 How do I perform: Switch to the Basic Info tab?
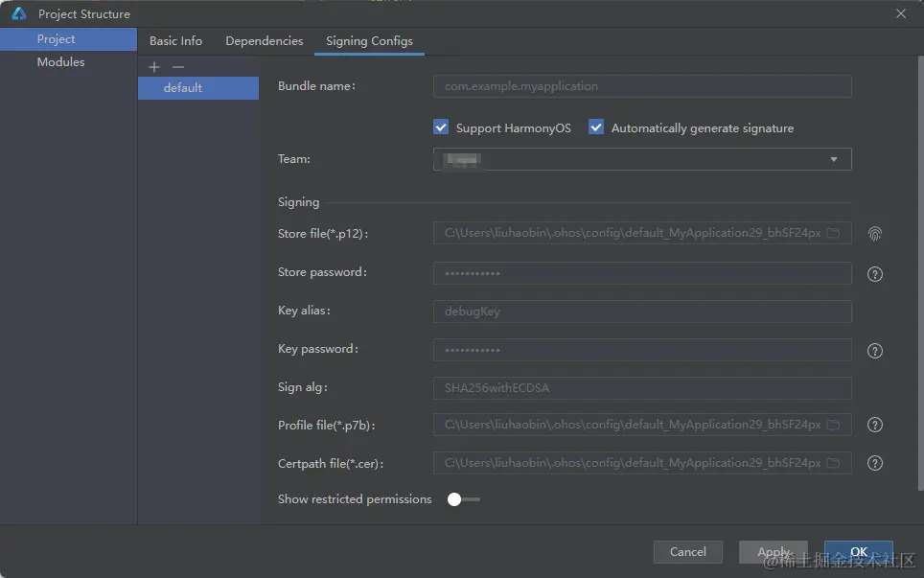pyautogui.click(x=175, y=41)
